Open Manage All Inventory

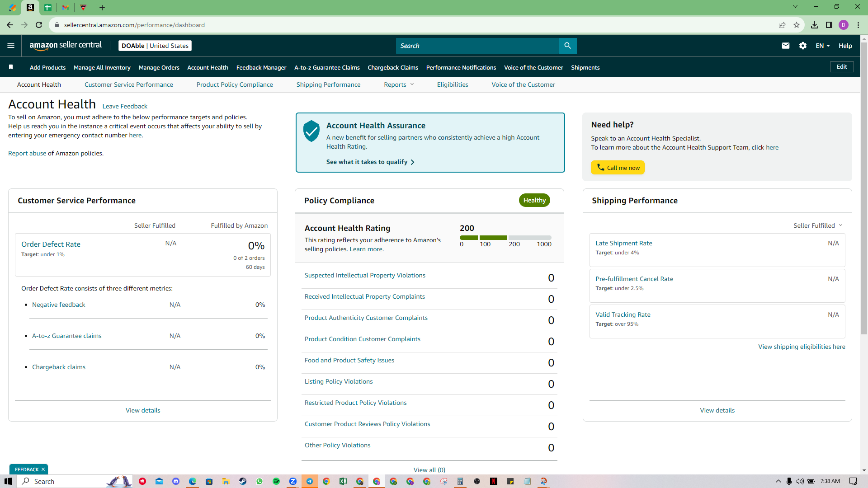click(x=102, y=67)
